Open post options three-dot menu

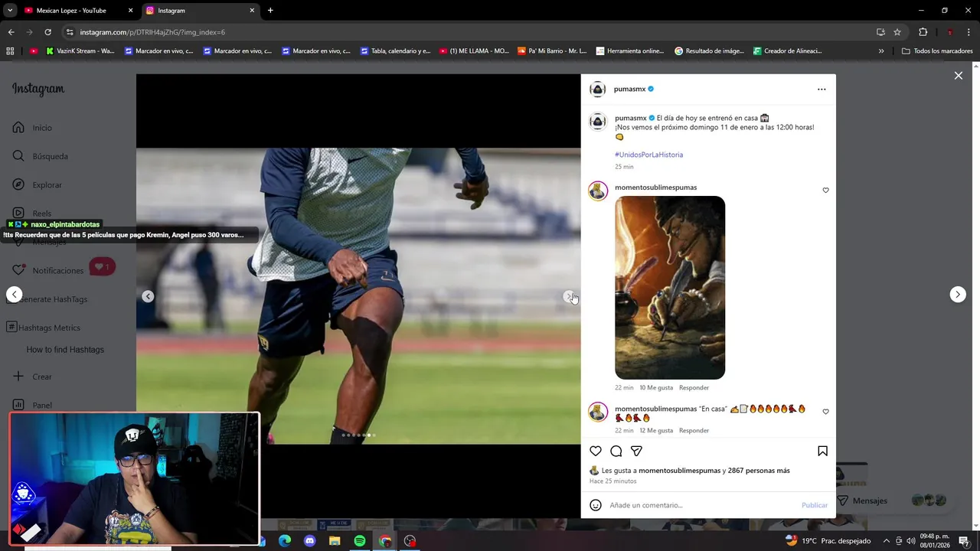pyautogui.click(x=822, y=90)
